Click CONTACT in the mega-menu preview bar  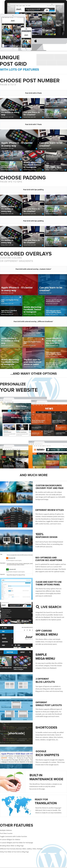click(x=22, y=652)
